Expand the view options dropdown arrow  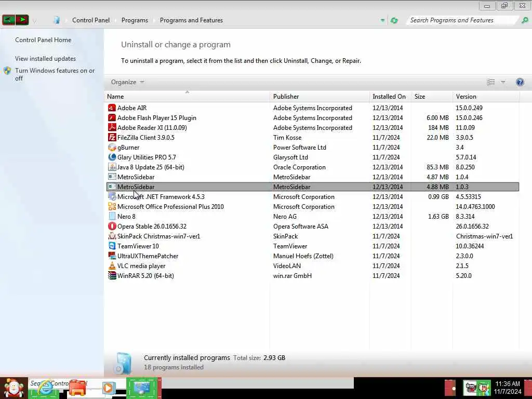click(x=503, y=82)
